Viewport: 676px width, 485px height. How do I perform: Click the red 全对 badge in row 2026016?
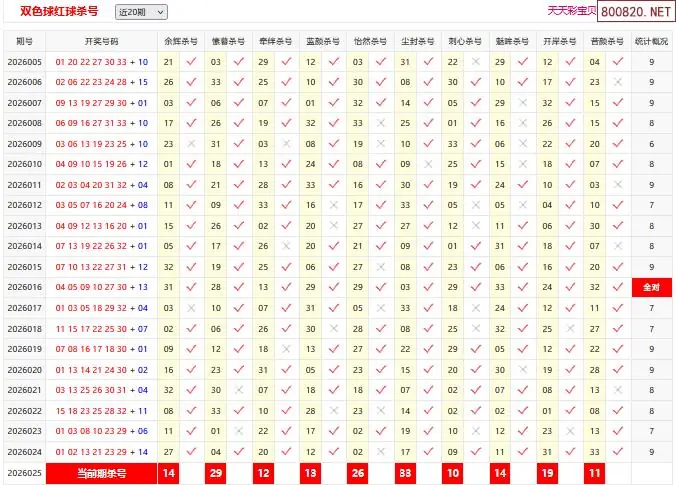click(651, 287)
